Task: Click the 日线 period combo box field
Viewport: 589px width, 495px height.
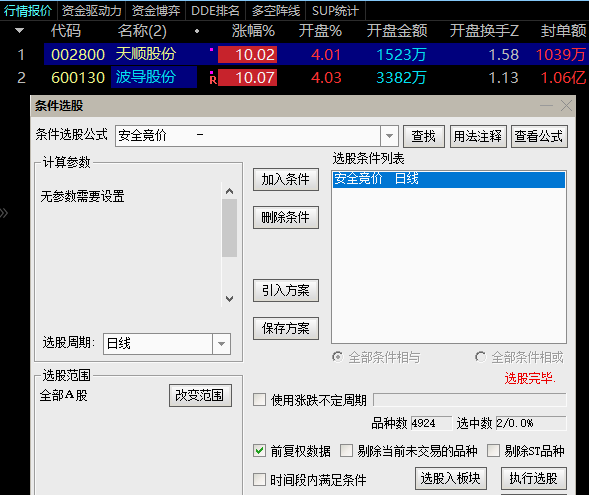Action: (158, 344)
